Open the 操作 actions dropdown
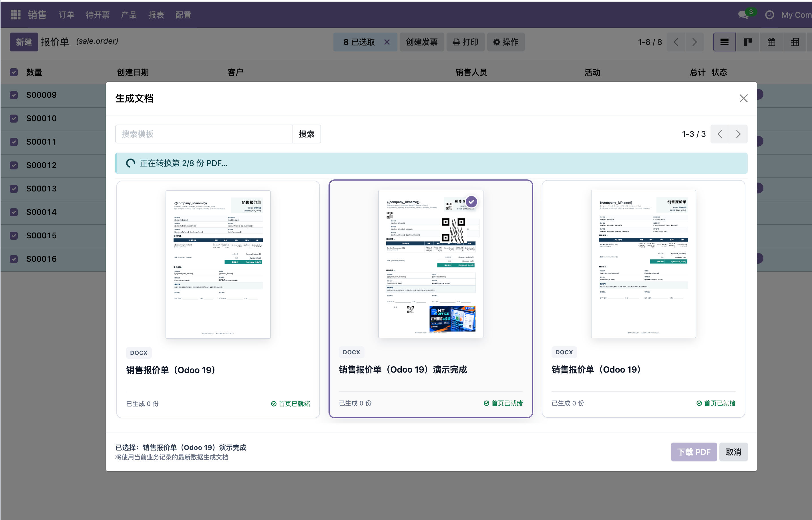The image size is (812, 520). tap(506, 42)
